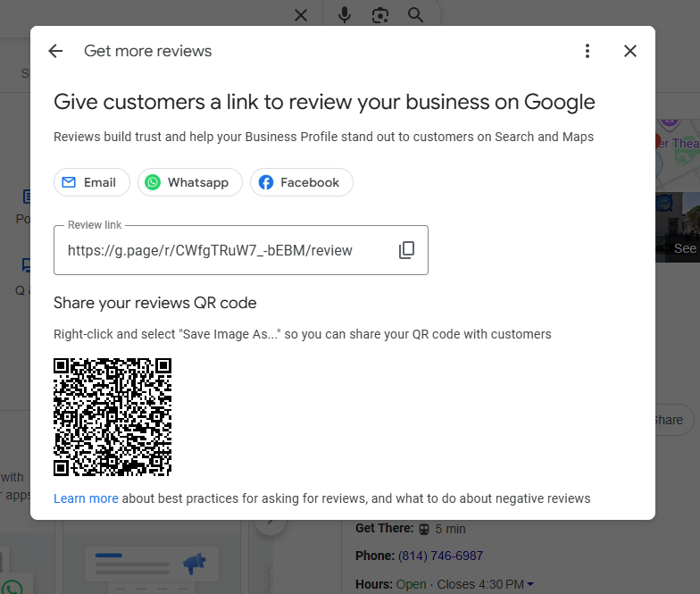Open the three-dot more options menu
Image resolution: width=700 pixels, height=594 pixels.
pyautogui.click(x=587, y=51)
